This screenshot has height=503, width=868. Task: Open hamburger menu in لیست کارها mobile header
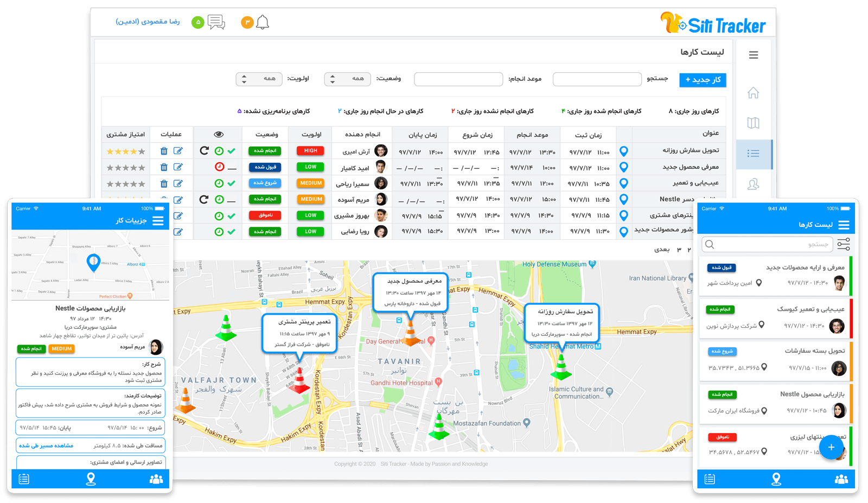[x=844, y=225]
